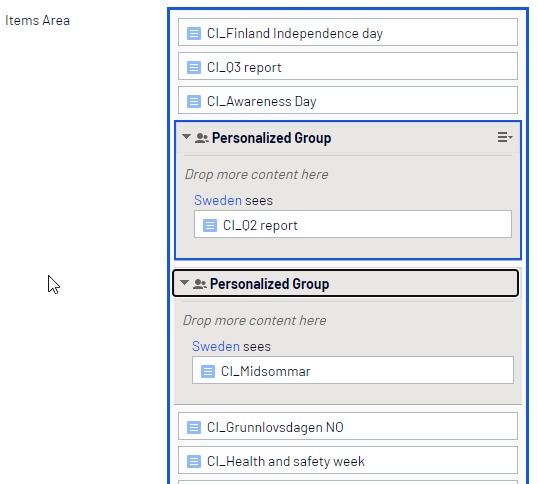538x484 pixels.
Task: Collapse the first Personalized Group
Action: click(x=186, y=137)
